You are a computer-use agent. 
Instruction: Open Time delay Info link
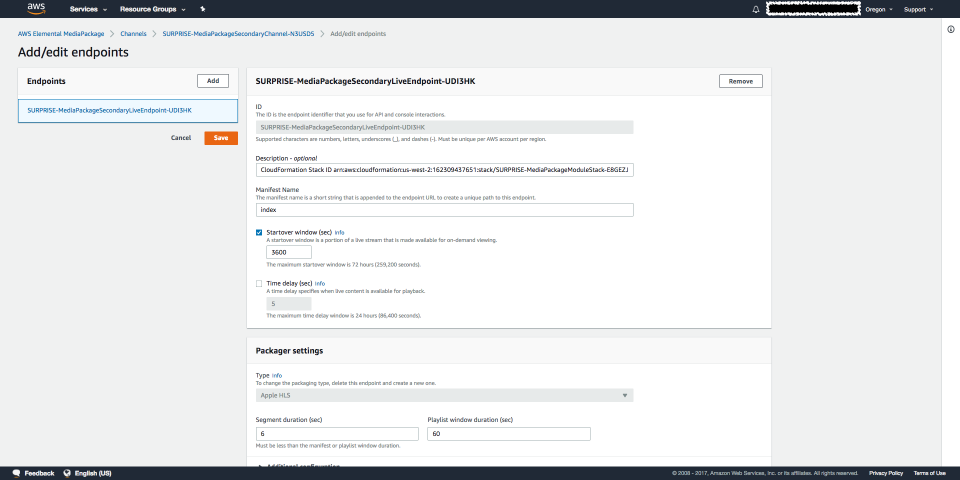(320, 283)
